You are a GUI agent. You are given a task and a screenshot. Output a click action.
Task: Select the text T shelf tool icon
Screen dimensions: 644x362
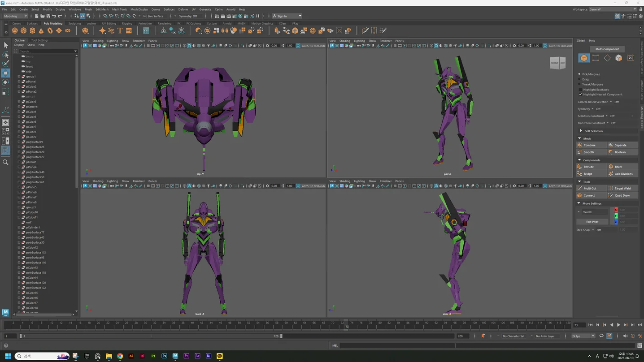click(120, 30)
